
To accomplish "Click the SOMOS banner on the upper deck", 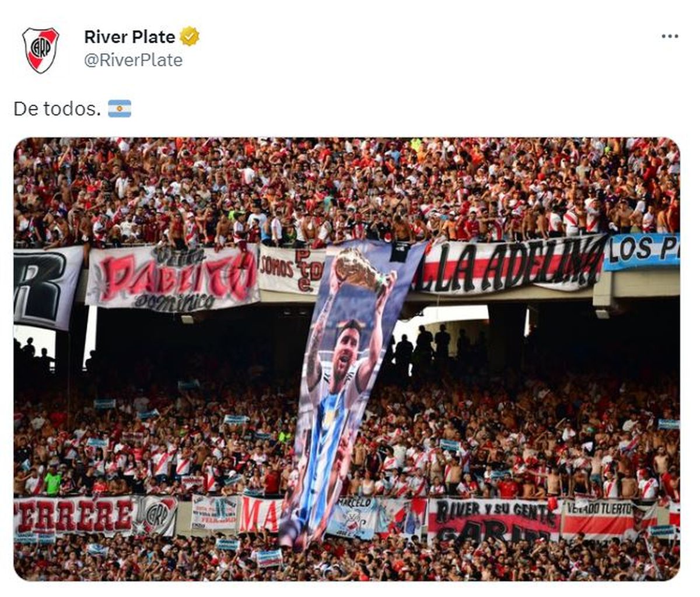I will (x=291, y=269).
